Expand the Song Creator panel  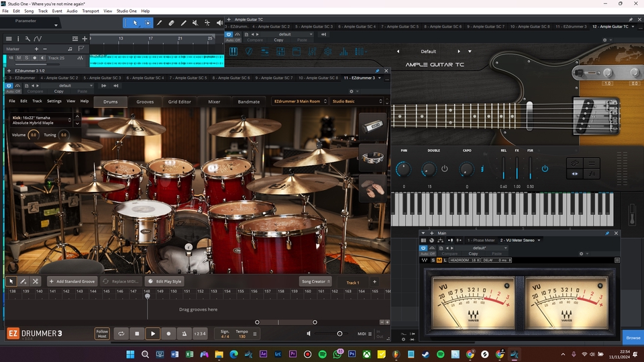[x=316, y=281]
